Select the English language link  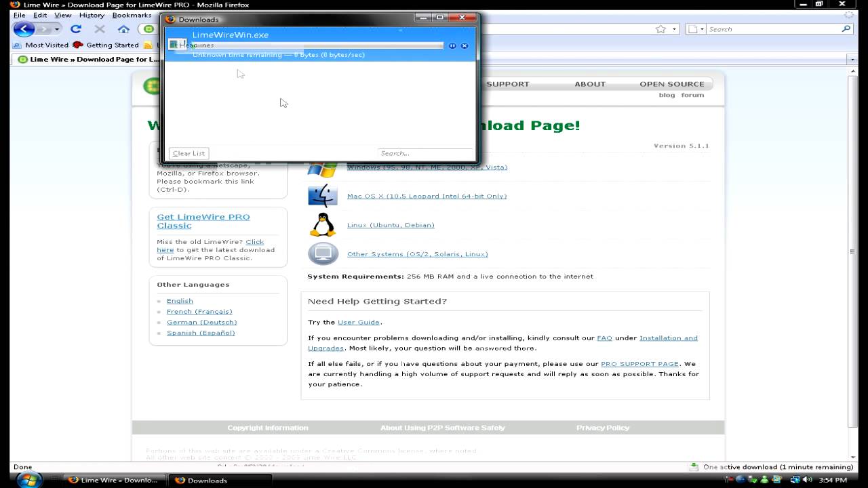180,301
